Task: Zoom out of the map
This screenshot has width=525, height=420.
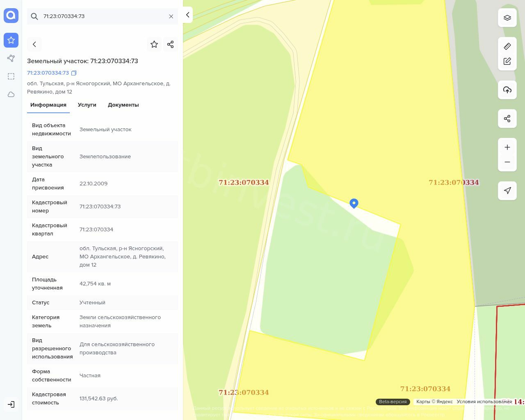Action: (x=507, y=162)
